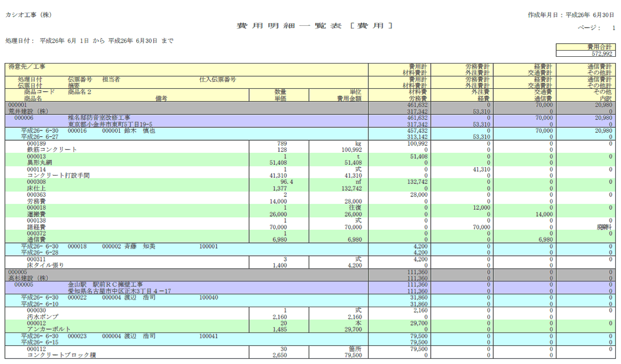Click slip number 000023
The width and height of the screenshot is (621, 364).
click(77, 336)
